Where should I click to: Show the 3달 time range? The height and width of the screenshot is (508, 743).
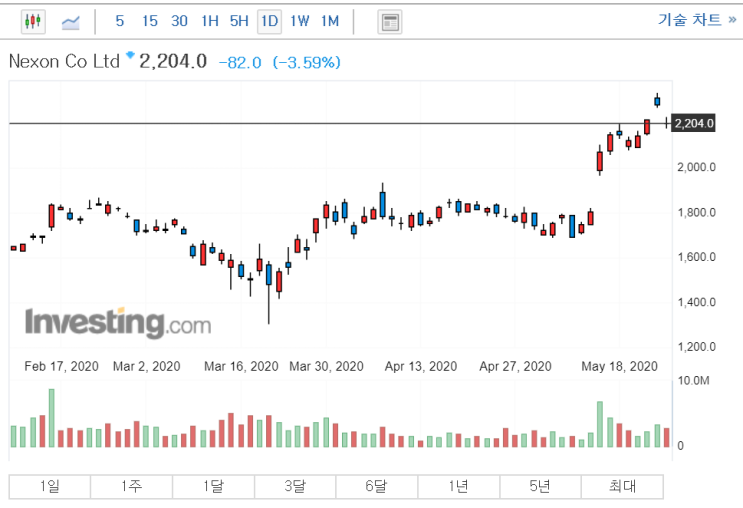pyautogui.click(x=295, y=486)
